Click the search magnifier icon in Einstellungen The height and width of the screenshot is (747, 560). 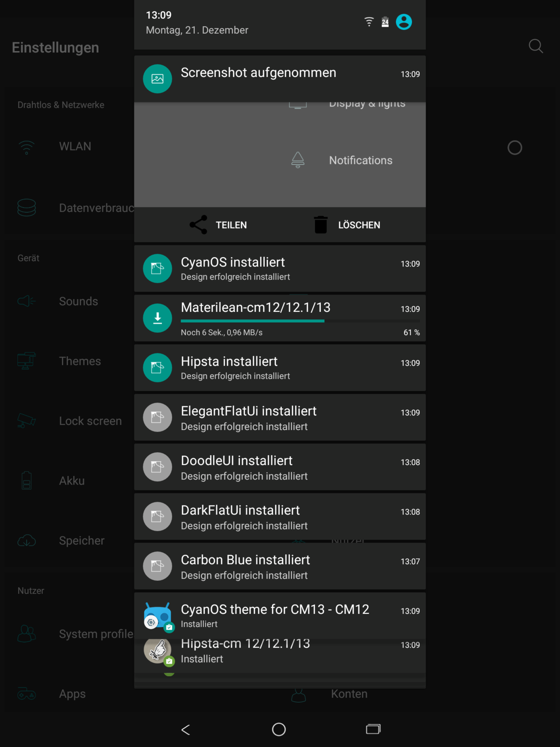coord(535,46)
